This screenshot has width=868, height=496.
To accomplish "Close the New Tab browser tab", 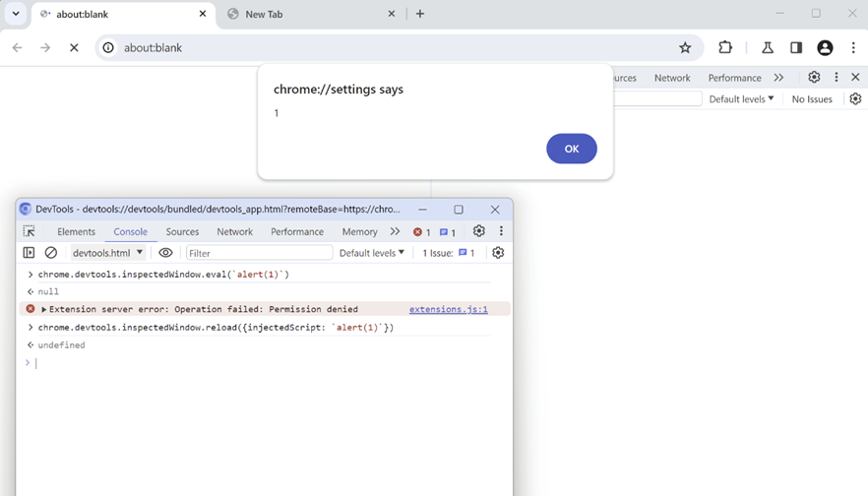I will (x=392, y=14).
